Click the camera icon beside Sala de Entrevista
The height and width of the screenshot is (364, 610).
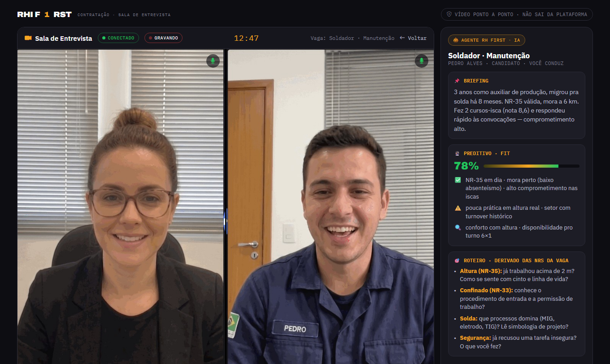pyautogui.click(x=28, y=38)
